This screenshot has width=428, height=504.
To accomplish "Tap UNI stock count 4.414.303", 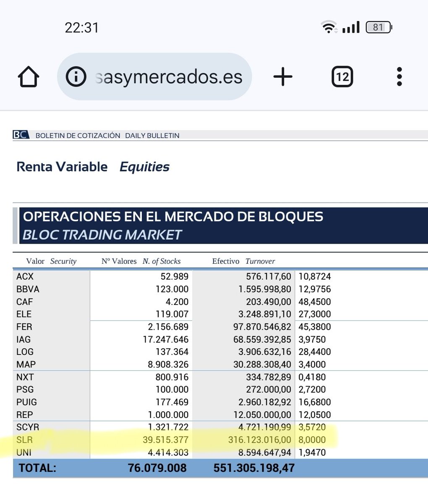I will [x=168, y=453].
